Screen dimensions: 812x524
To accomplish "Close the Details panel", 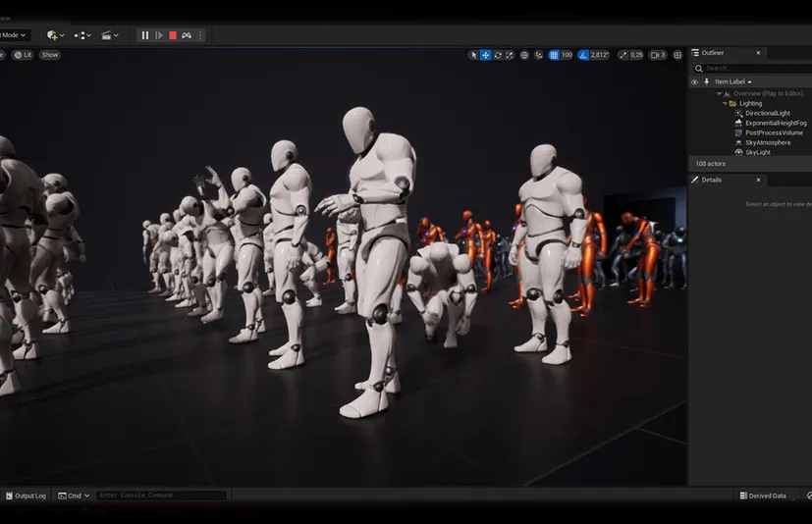I will (758, 181).
